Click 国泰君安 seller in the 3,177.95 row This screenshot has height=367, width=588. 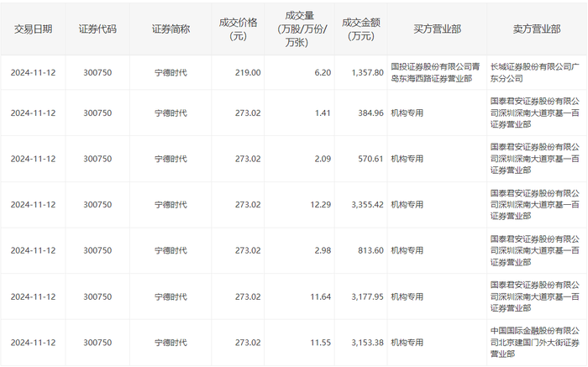point(535,297)
